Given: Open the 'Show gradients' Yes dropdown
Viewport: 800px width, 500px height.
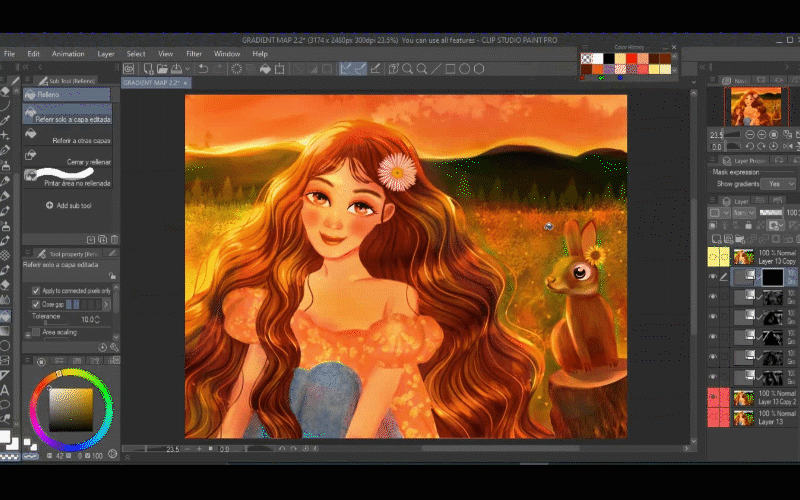Looking at the screenshot, I should (776, 184).
